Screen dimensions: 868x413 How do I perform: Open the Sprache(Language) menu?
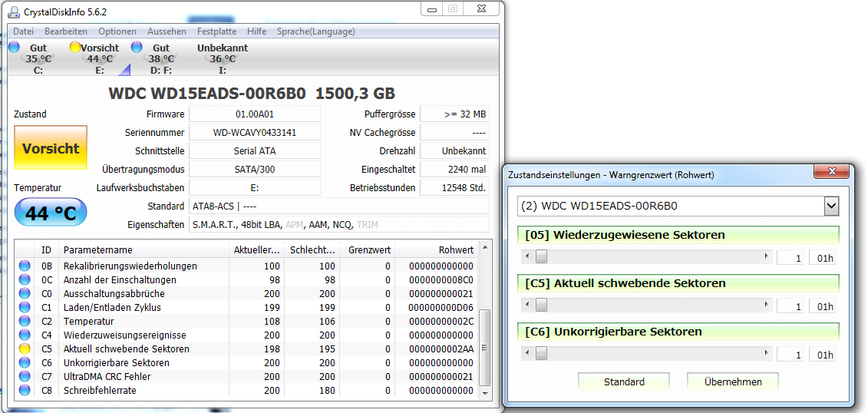pyautogui.click(x=316, y=31)
